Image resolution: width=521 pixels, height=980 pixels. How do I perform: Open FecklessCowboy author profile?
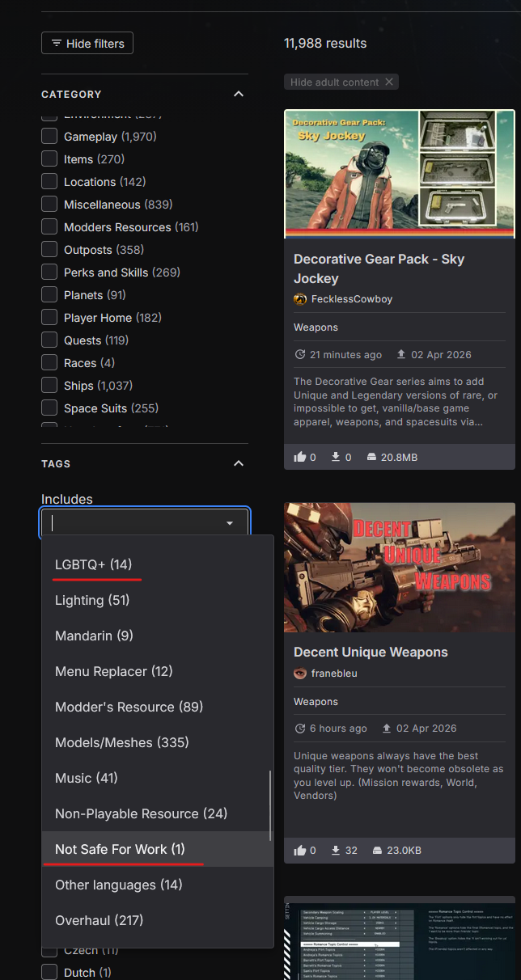pyautogui.click(x=352, y=299)
